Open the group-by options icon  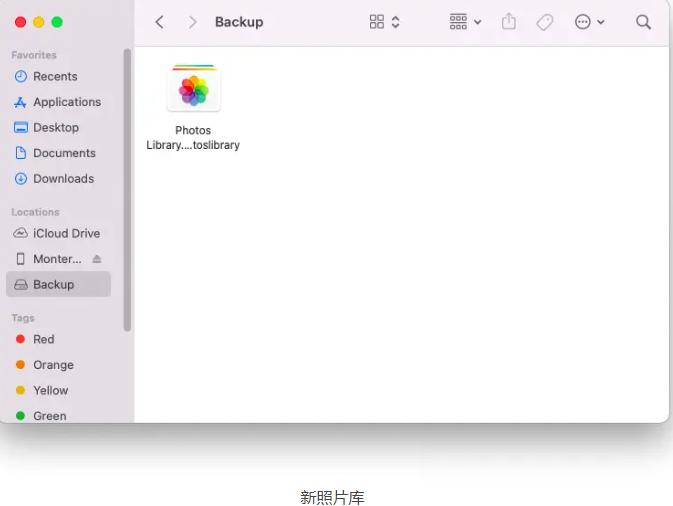pos(458,21)
